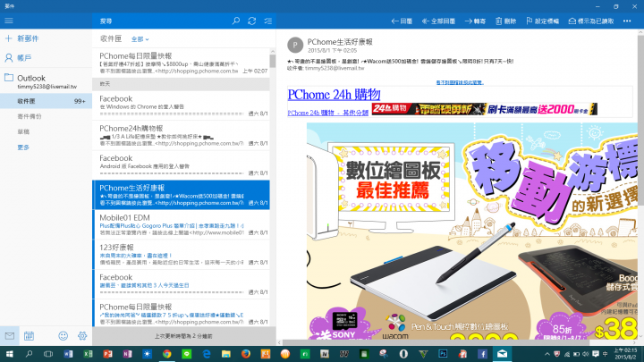Open Photoshop from the taskbar

443,354
